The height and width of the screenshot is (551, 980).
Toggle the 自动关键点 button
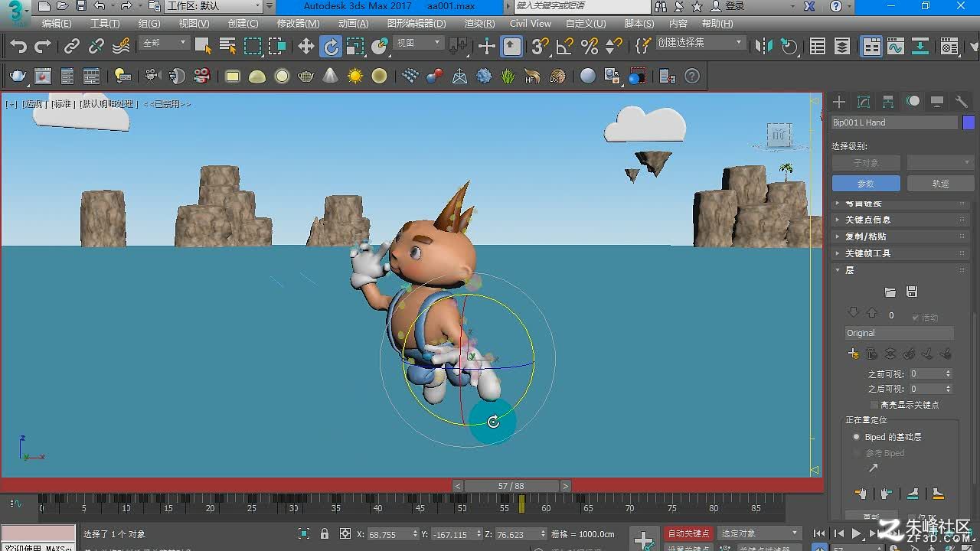point(689,533)
